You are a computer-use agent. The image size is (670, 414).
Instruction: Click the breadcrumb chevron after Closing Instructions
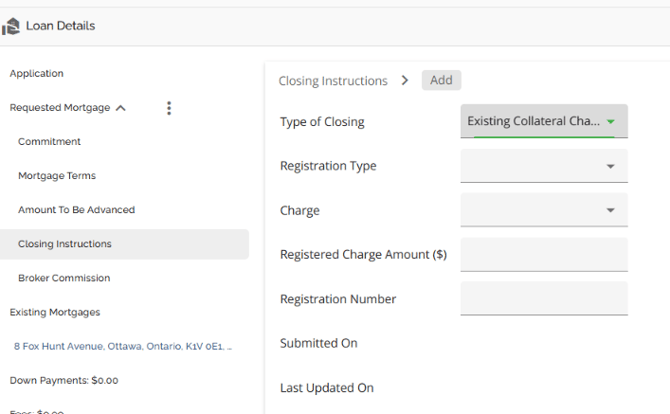(405, 80)
